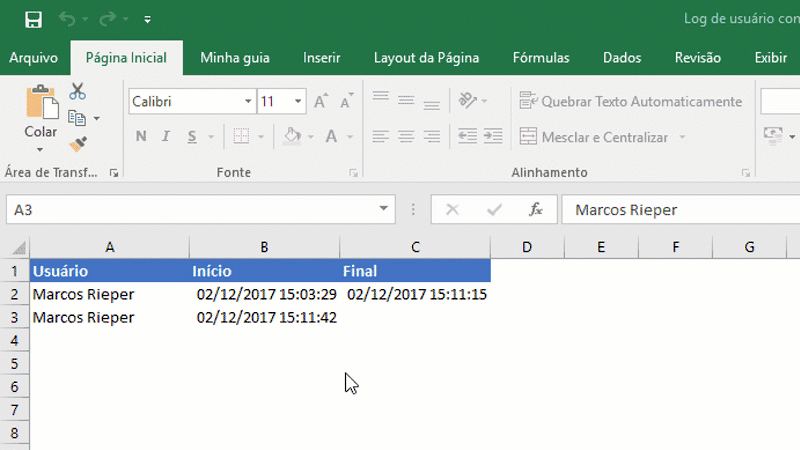Switch to the Página Inicial tab
Screen dimensions: 800x450
[x=126, y=58]
